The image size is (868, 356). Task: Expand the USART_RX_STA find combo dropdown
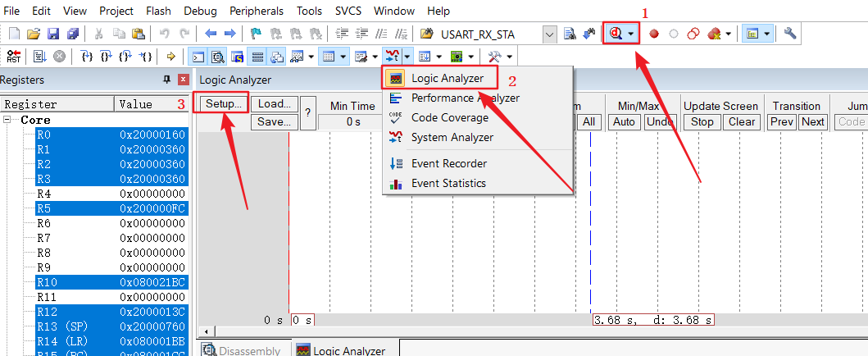point(550,34)
